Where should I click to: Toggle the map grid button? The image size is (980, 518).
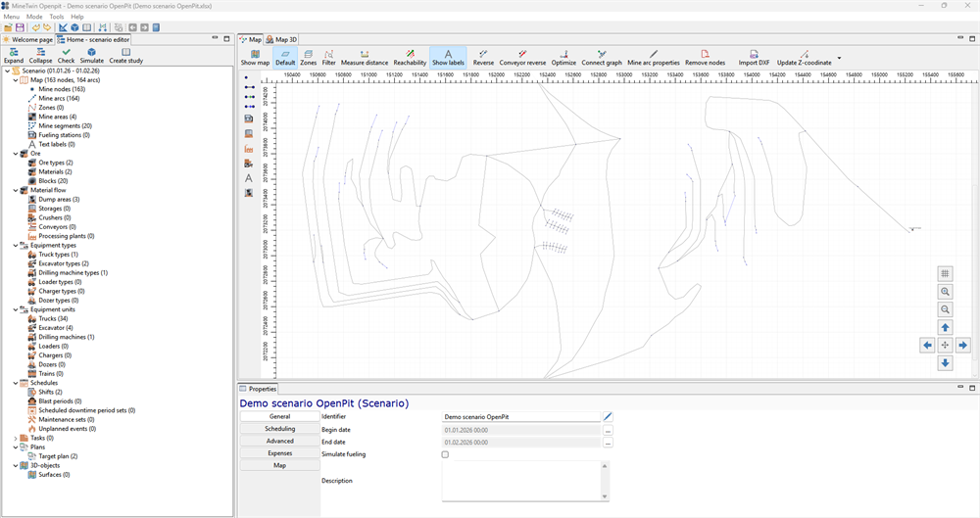click(945, 273)
